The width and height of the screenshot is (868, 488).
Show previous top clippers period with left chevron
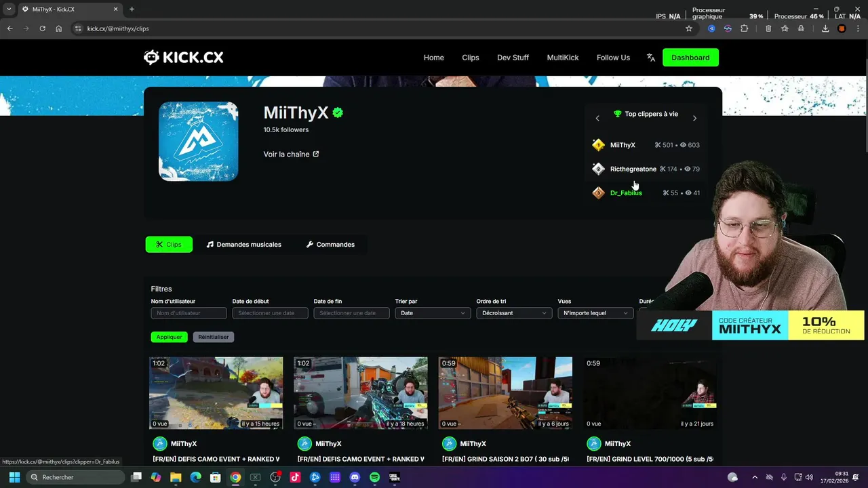pyautogui.click(x=597, y=118)
